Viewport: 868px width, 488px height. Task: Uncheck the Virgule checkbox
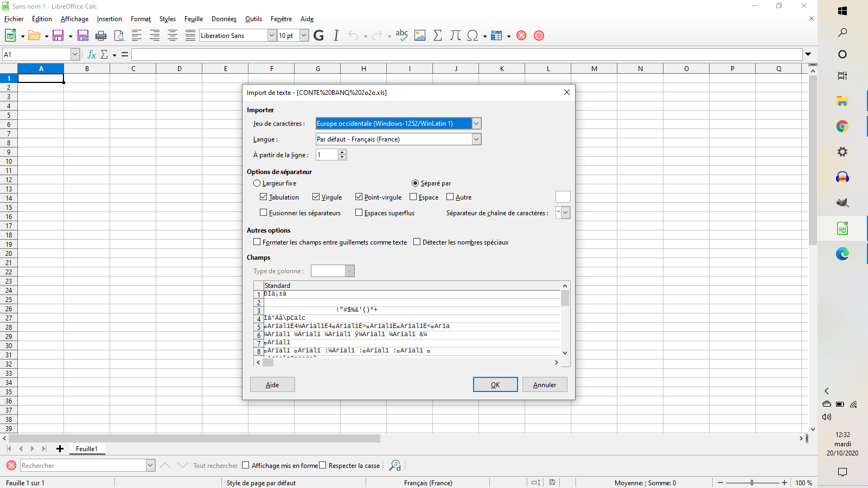coord(316,197)
